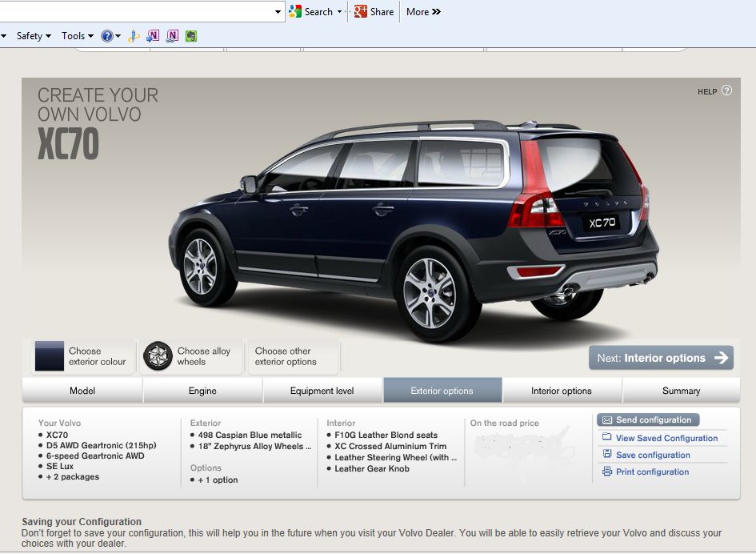
Task: Click '+ 2 packages' under Your Volvo
Action: [x=73, y=477]
